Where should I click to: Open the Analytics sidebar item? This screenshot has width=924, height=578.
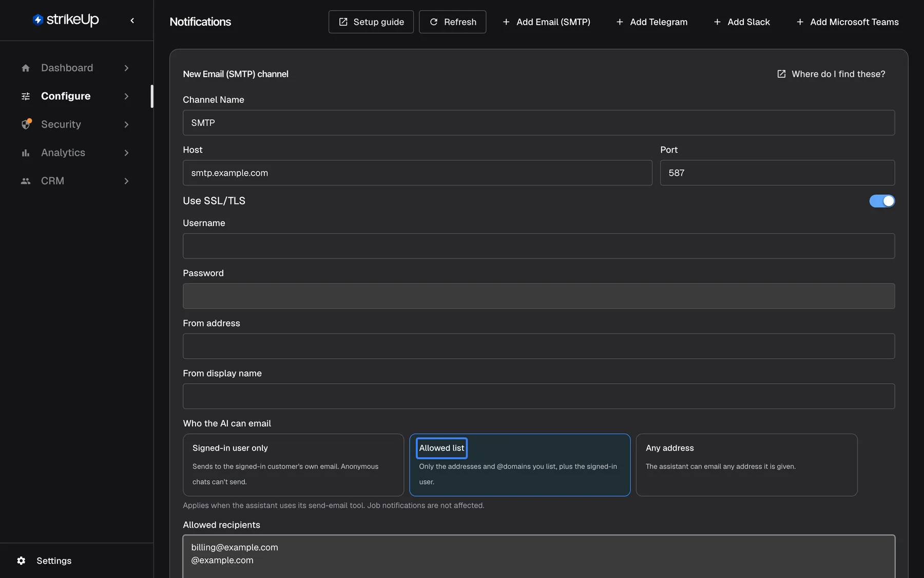coord(75,153)
